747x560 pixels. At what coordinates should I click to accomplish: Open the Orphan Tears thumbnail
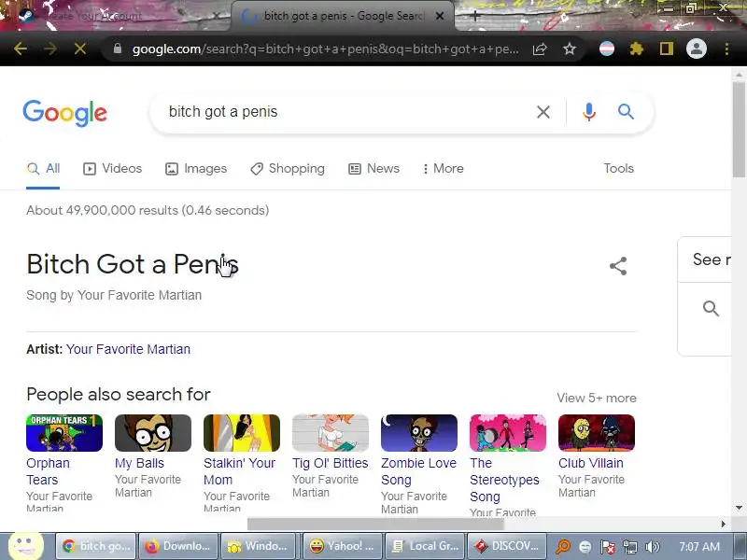pyautogui.click(x=64, y=433)
